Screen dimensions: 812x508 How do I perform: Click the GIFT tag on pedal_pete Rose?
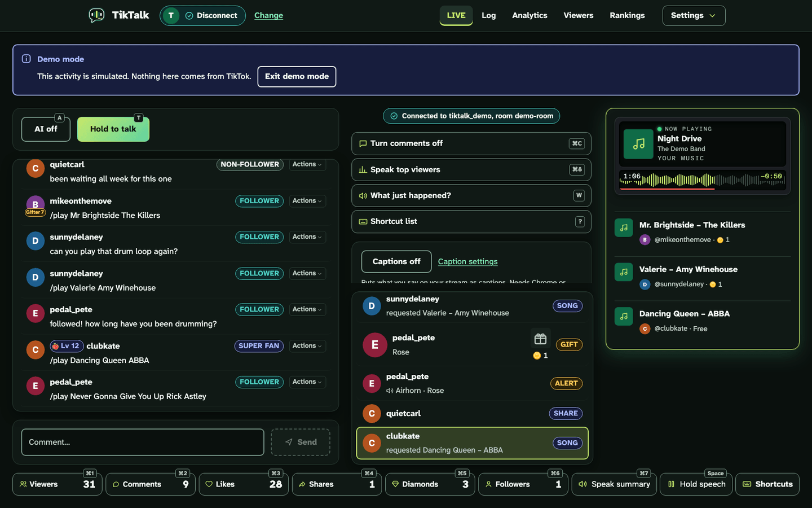(569, 345)
